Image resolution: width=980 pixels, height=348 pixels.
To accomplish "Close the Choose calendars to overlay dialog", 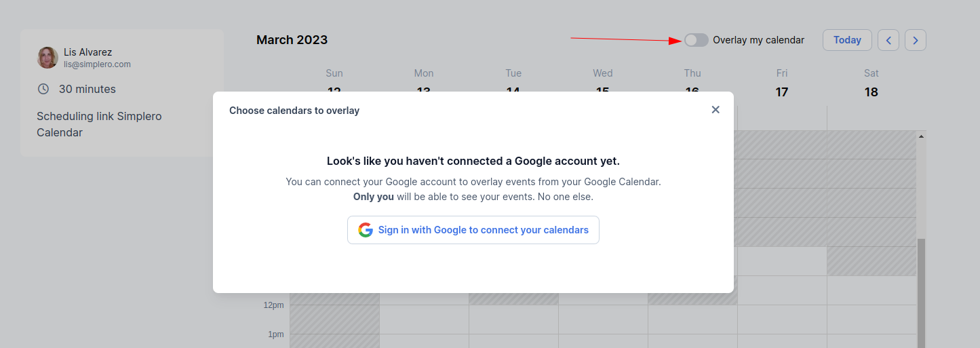I will [716, 110].
